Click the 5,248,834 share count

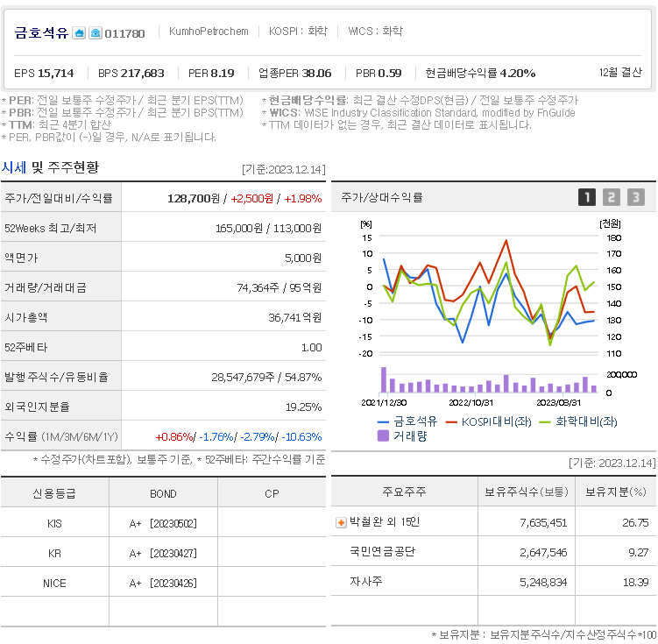pyautogui.click(x=543, y=583)
